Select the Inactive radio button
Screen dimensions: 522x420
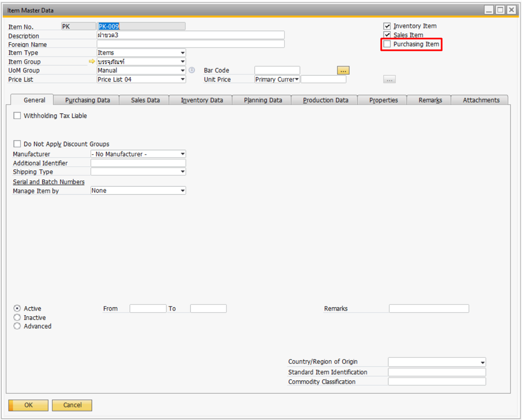17,317
